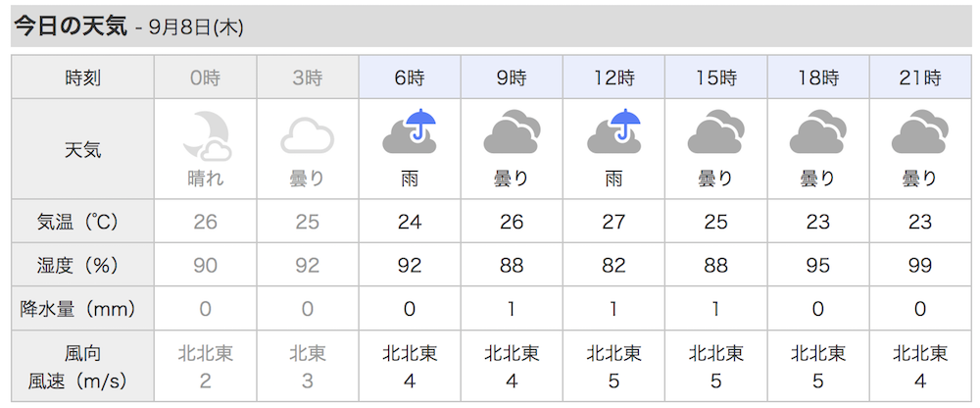Viewport: 980px width, 408px height.
Task: Click the 21時 column header
Action: (x=919, y=77)
